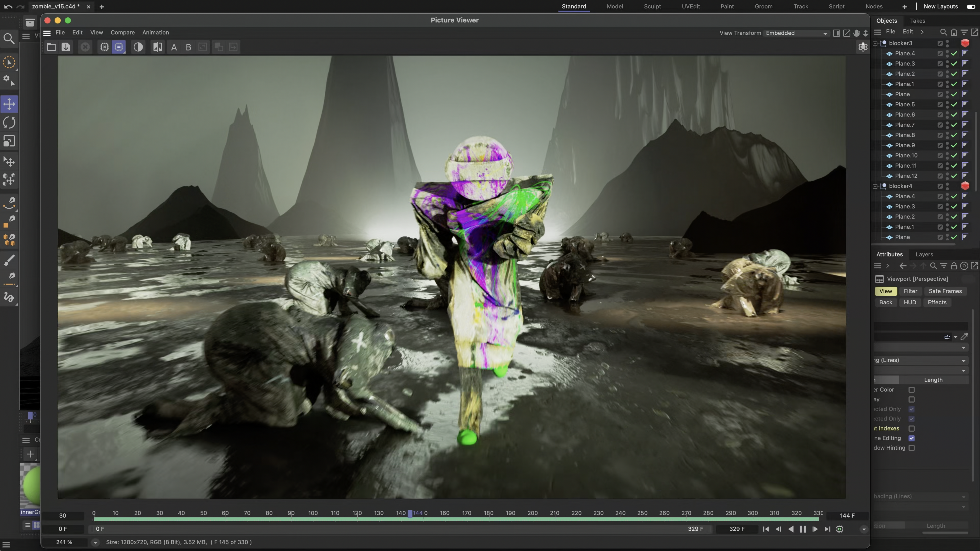980x551 pixels.
Task: Enable the Shadow Hinting checkbox
Action: pos(911,448)
